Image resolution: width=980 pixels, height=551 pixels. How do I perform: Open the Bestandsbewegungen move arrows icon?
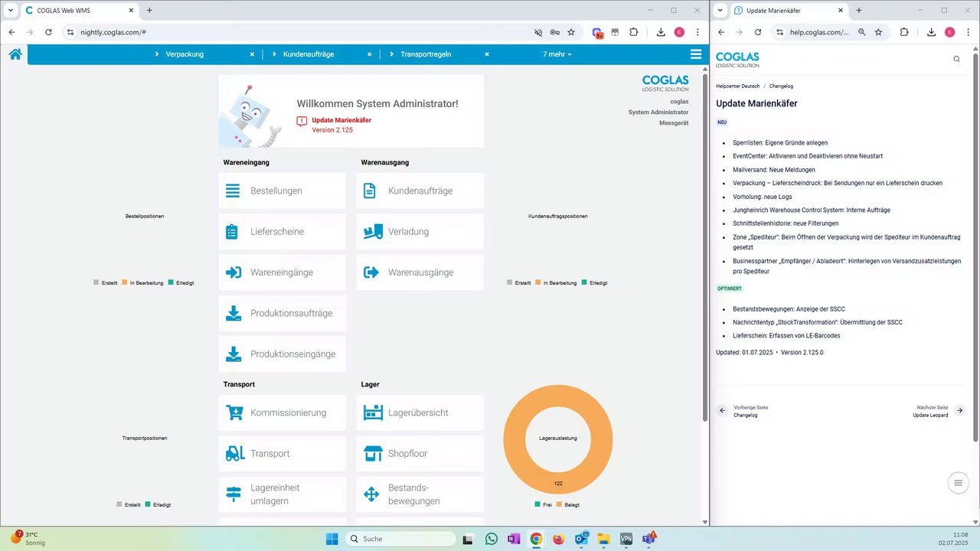pyautogui.click(x=371, y=494)
